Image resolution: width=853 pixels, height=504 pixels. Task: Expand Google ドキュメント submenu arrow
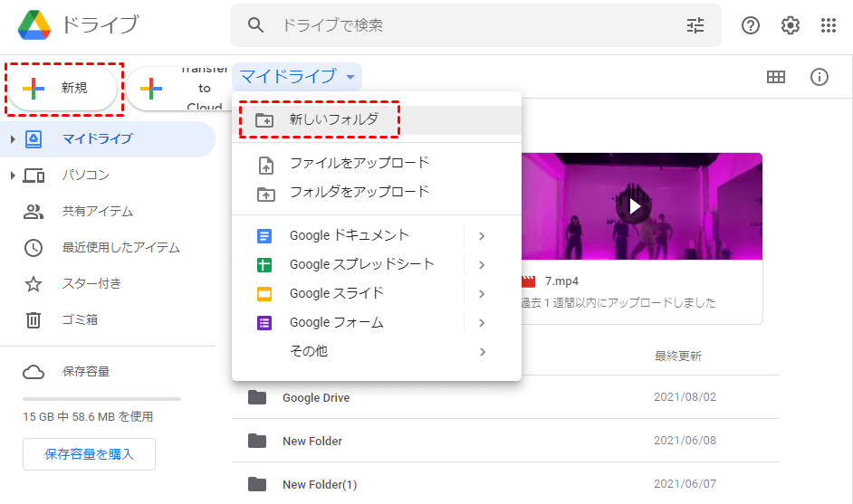(x=482, y=236)
